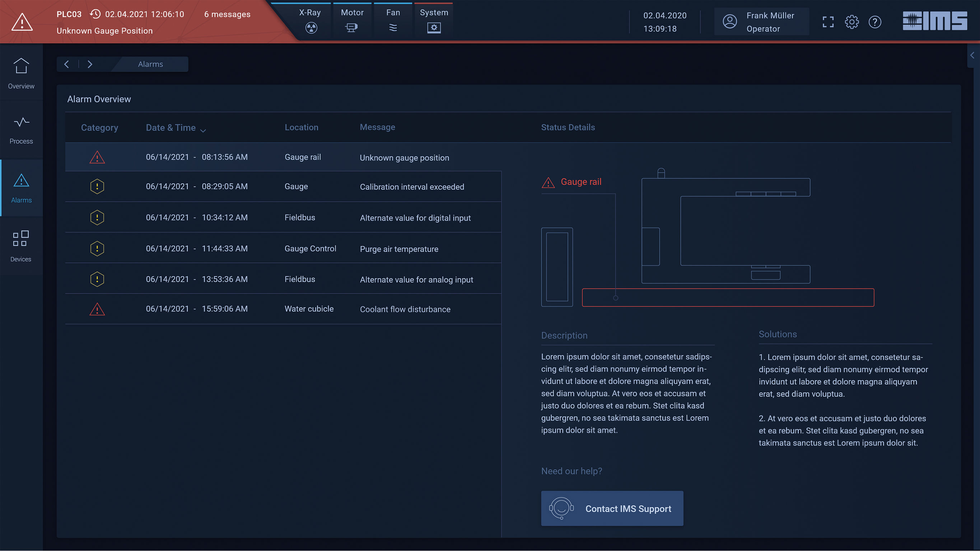
Task: Select the Coolant flow disturbance alarm row
Action: tap(283, 309)
